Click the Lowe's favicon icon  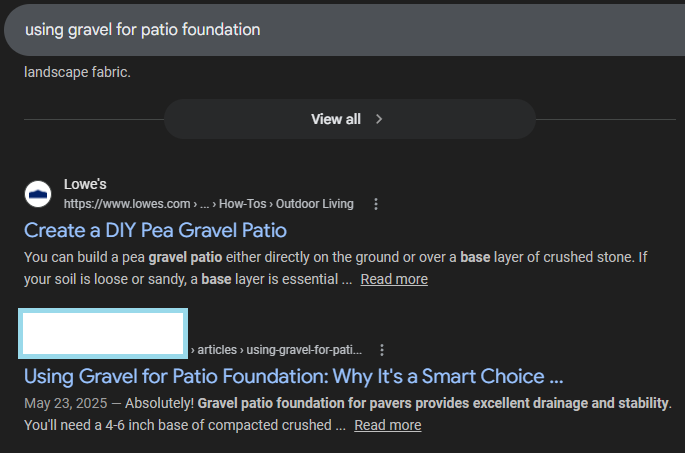pyautogui.click(x=38, y=193)
